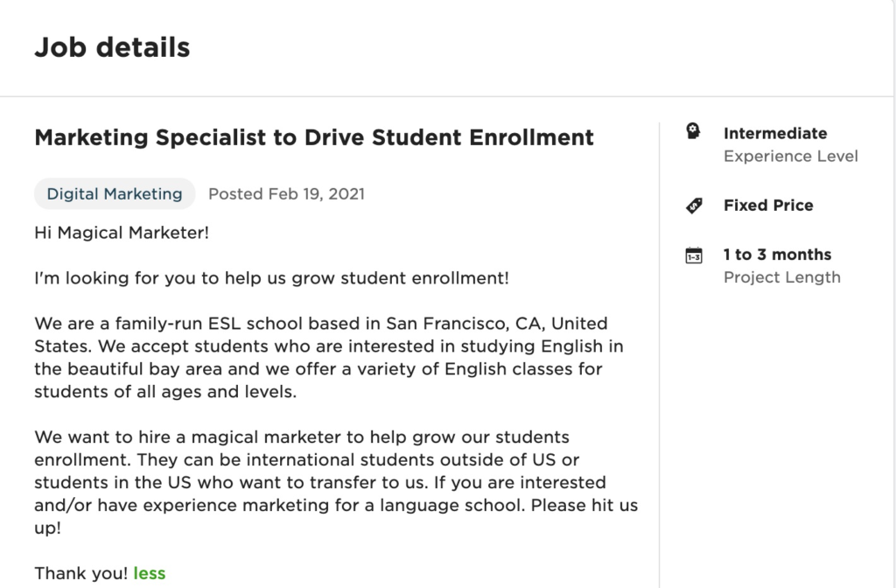Click the "Intermediate" value text
The image size is (896, 588).
pos(774,133)
